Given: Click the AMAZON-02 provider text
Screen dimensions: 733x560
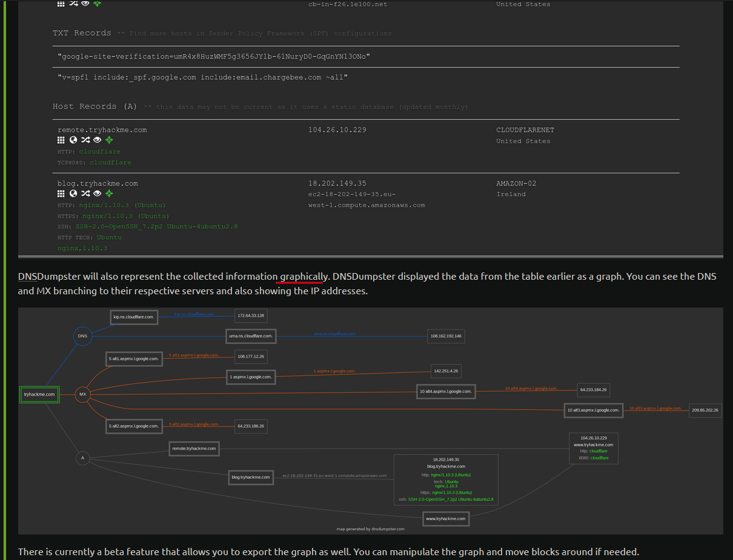Looking at the screenshot, I should pos(516,183).
